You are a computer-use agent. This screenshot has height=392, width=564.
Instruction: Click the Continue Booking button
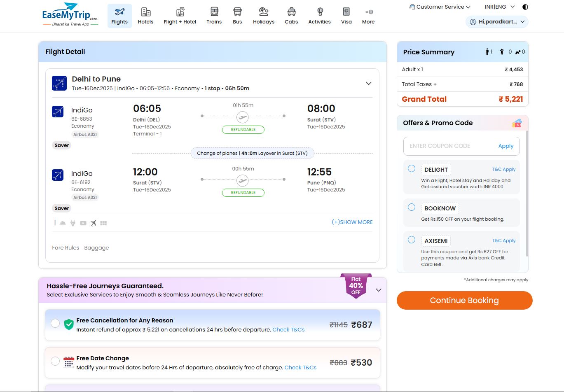[464, 301]
